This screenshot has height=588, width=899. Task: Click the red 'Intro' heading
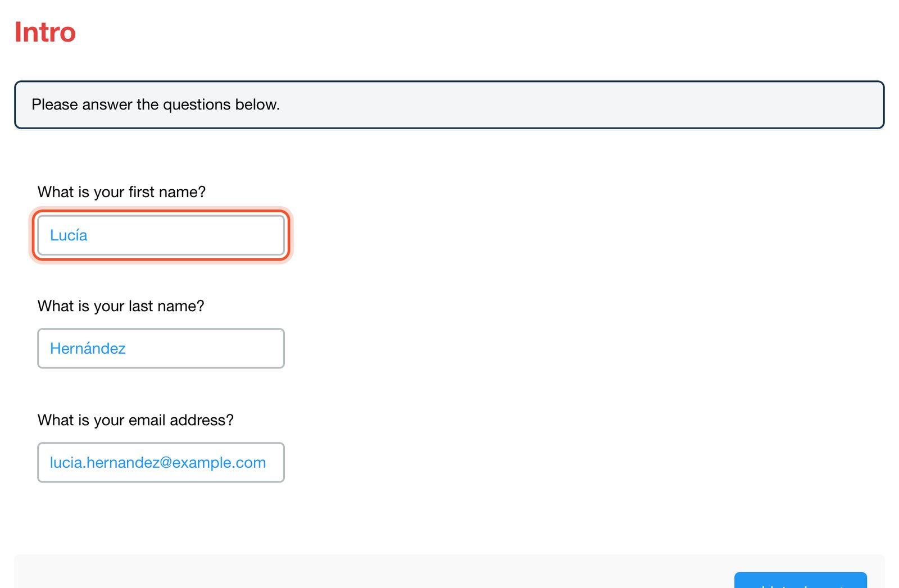pos(45,32)
